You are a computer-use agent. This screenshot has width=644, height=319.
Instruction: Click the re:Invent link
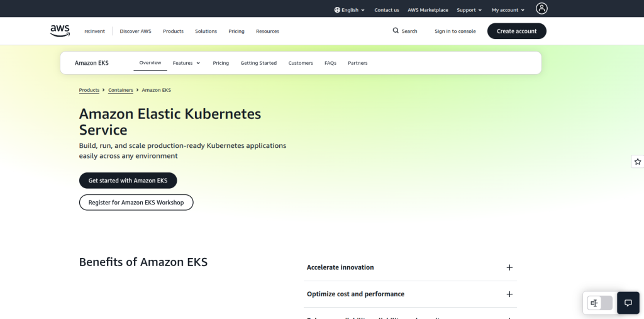coord(94,31)
